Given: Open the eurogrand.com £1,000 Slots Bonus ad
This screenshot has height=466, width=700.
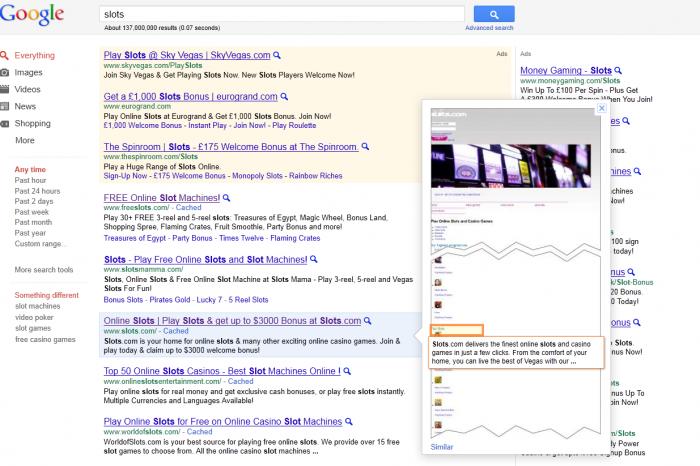Looking at the screenshot, I should (190, 96).
